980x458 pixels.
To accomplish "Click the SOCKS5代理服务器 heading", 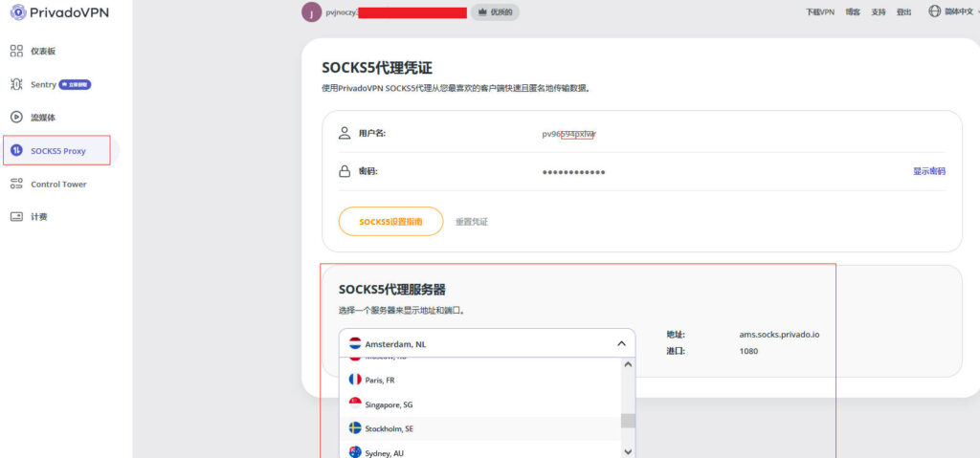I will (x=391, y=290).
